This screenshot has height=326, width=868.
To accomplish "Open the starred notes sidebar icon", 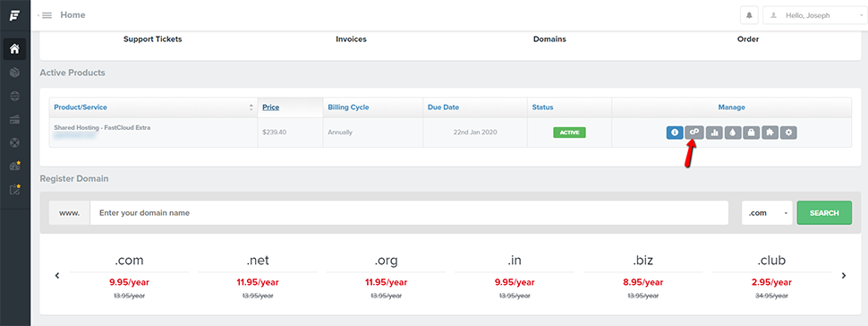I will coord(15,189).
